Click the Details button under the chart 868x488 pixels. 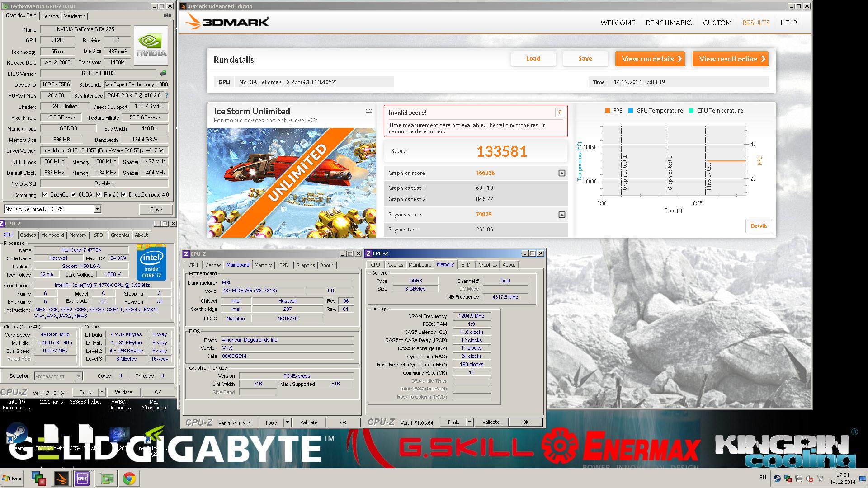point(759,226)
